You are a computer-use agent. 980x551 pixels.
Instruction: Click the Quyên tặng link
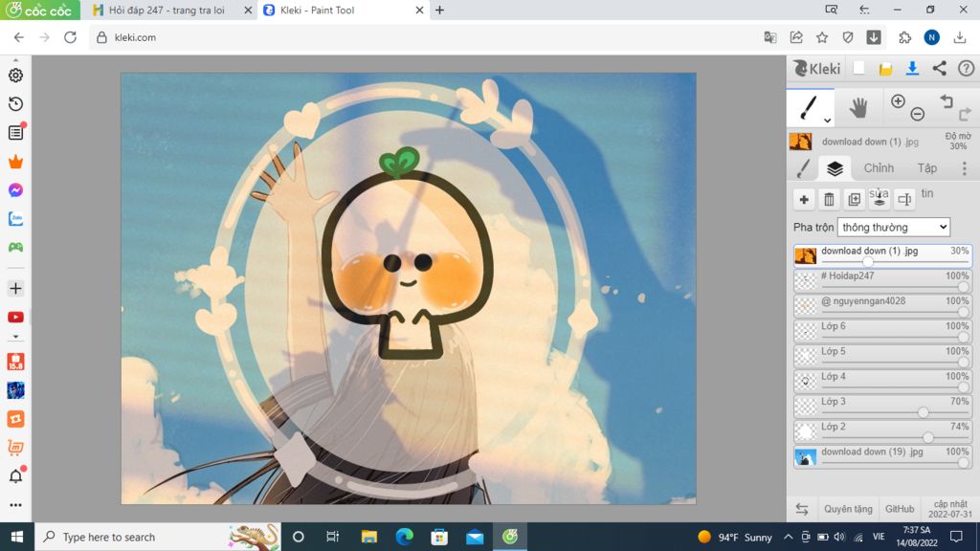[848, 509]
